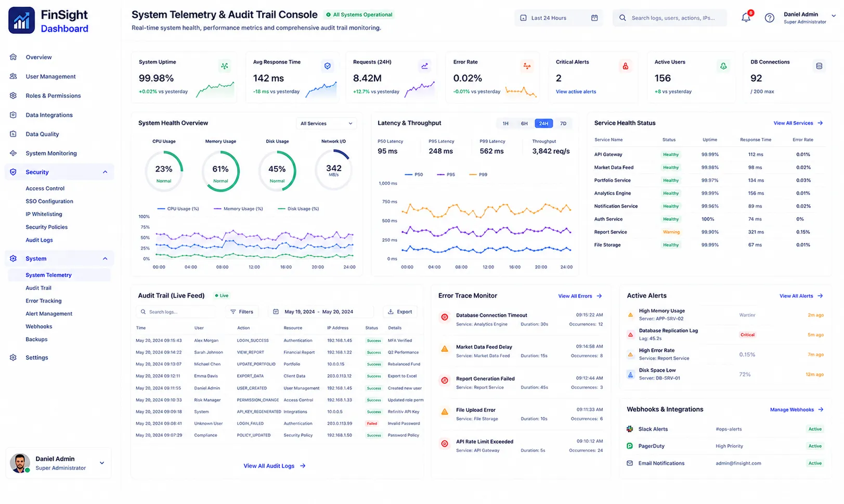844x504 pixels.
Task: Click the Avg Response Time shield icon
Action: (328, 66)
